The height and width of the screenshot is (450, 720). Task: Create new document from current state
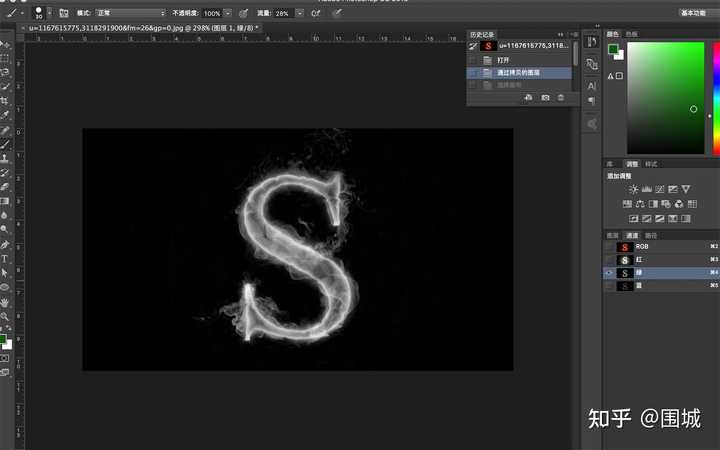coord(529,98)
